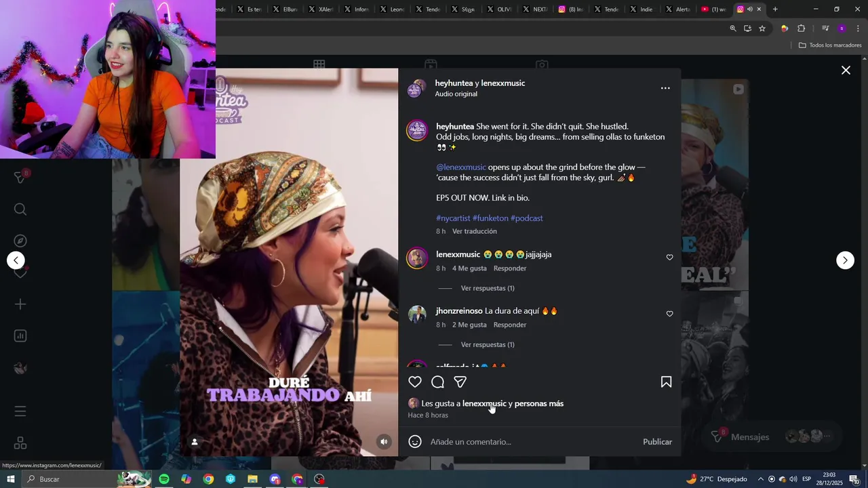This screenshot has width=868, height=488.
Task: Show hidden system tray icons chevron
Action: coord(760,479)
